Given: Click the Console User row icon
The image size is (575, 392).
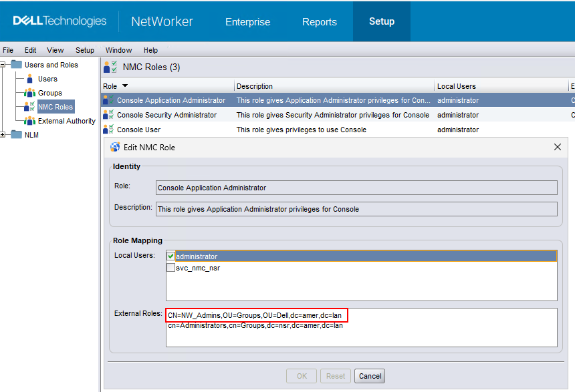Looking at the screenshot, I should click(108, 130).
